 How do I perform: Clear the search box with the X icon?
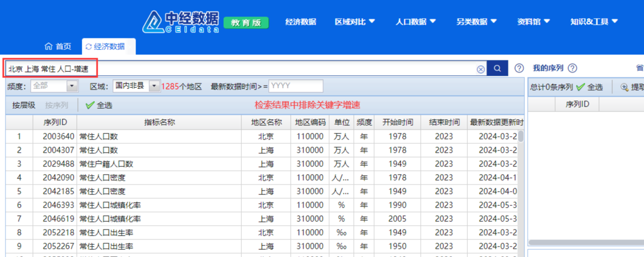(481, 69)
